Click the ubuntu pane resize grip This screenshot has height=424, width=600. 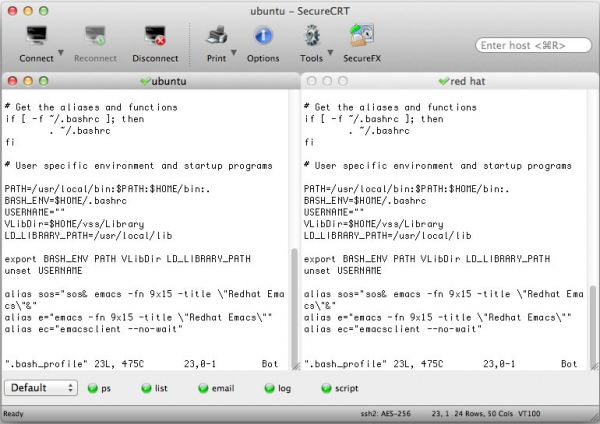pyautogui.click(x=296, y=366)
